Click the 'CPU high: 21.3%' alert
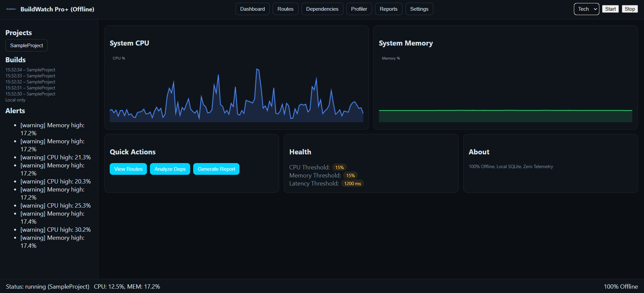Image resolution: width=644 pixels, height=293 pixels. [56, 157]
